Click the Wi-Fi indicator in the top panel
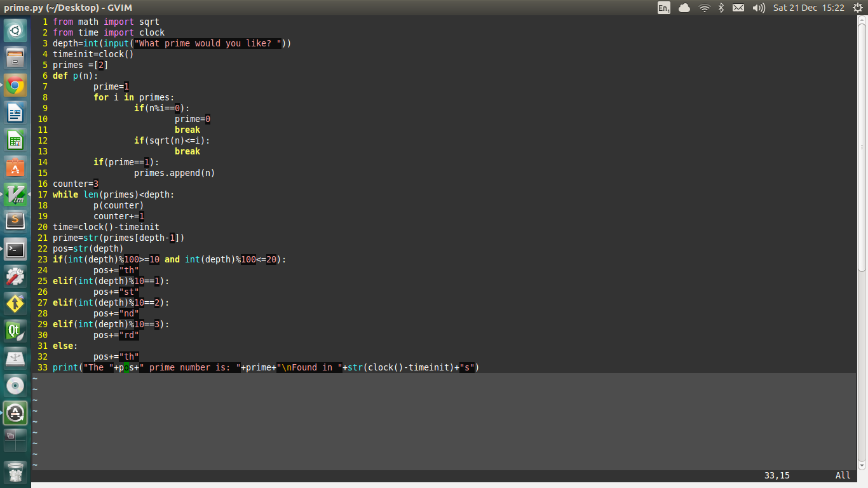Image resolution: width=868 pixels, height=488 pixels. click(705, 8)
